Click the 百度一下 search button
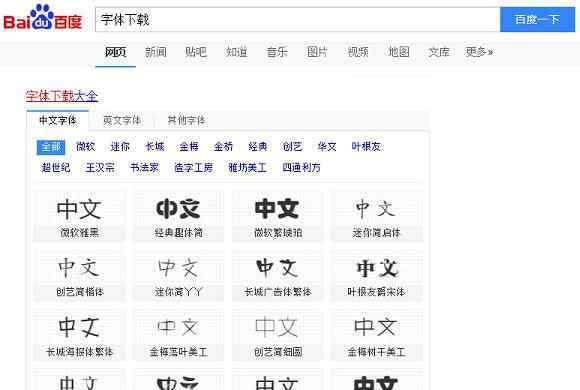The image size is (580, 390). click(x=537, y=20)
